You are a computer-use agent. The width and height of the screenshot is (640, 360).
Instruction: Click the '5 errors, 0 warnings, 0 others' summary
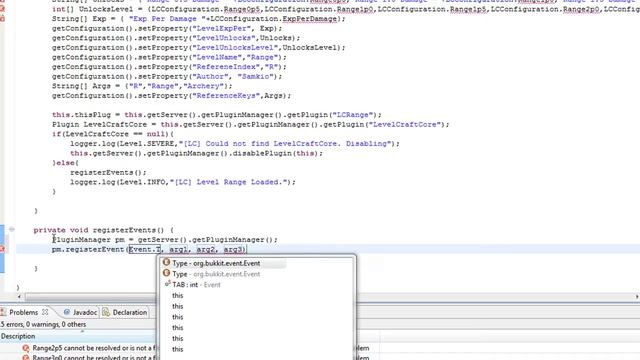pyautogui.click(x=43, y=324)
